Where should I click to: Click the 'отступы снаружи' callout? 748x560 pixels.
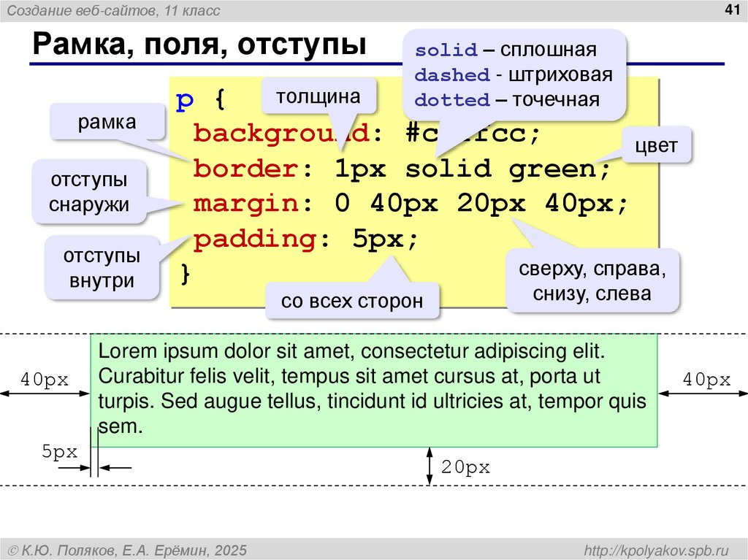point(89,192)
